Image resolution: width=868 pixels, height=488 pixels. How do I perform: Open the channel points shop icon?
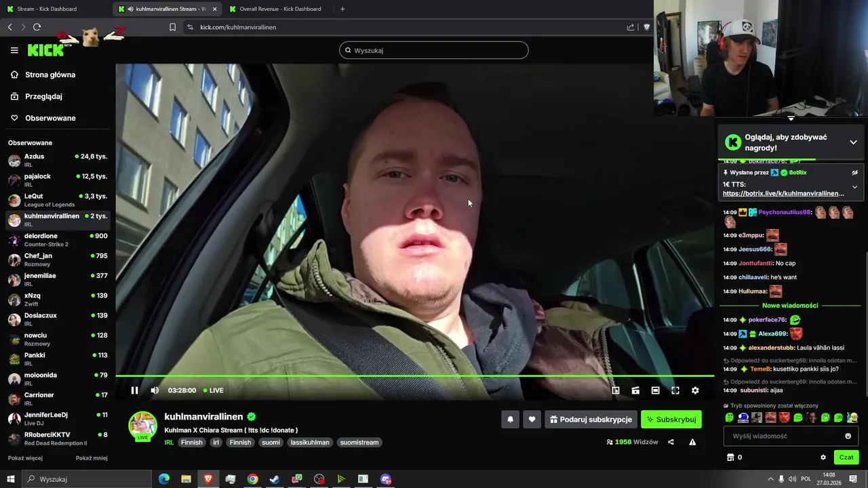(730, 457)
